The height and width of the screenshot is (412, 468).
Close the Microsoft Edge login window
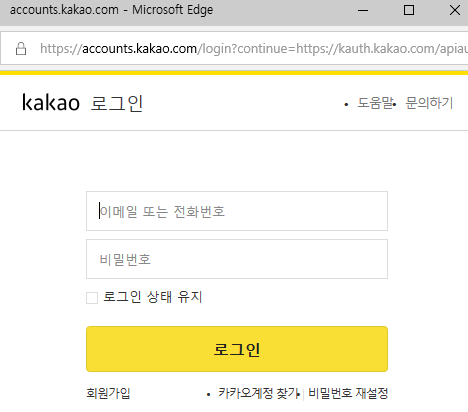[455, 11]
